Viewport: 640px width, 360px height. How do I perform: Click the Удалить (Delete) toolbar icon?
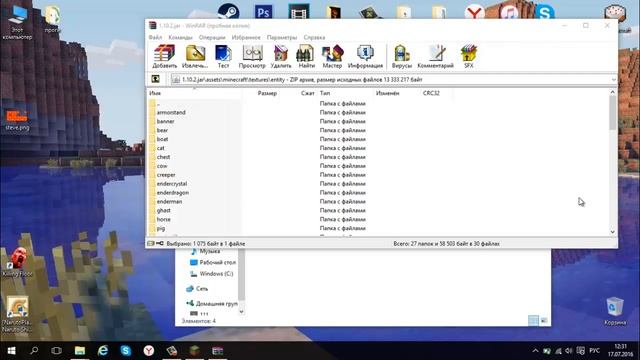pyautogui.click(x=281, y=56)
